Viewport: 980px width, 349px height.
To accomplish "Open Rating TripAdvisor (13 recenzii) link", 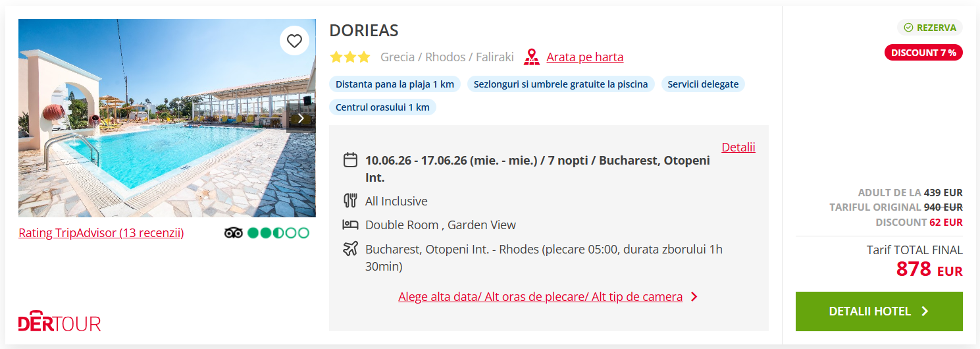I will click(101, 232).
